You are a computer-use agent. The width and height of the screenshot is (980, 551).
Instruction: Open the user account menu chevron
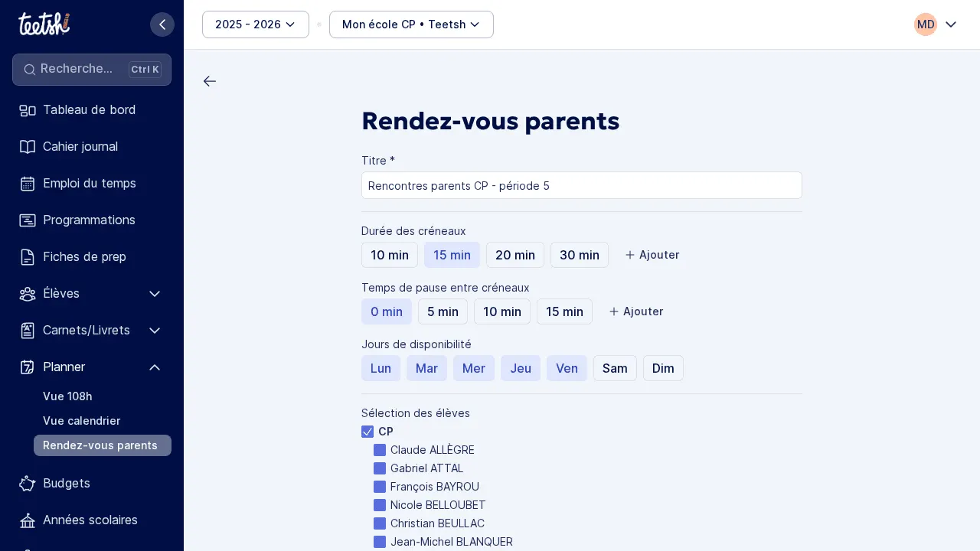951,24
